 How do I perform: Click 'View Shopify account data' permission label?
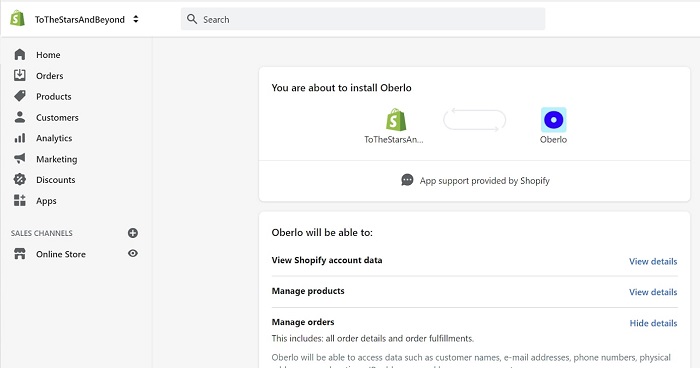(x=327, y=260)
